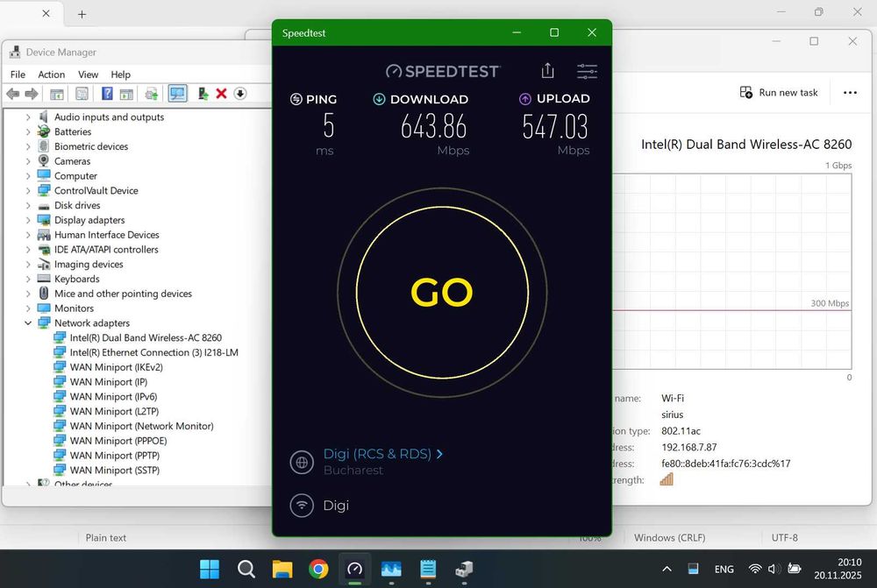Screen dimensions: 877x588
Task: Click Run new task in Task Manager
Action: [x=779, y=93]
